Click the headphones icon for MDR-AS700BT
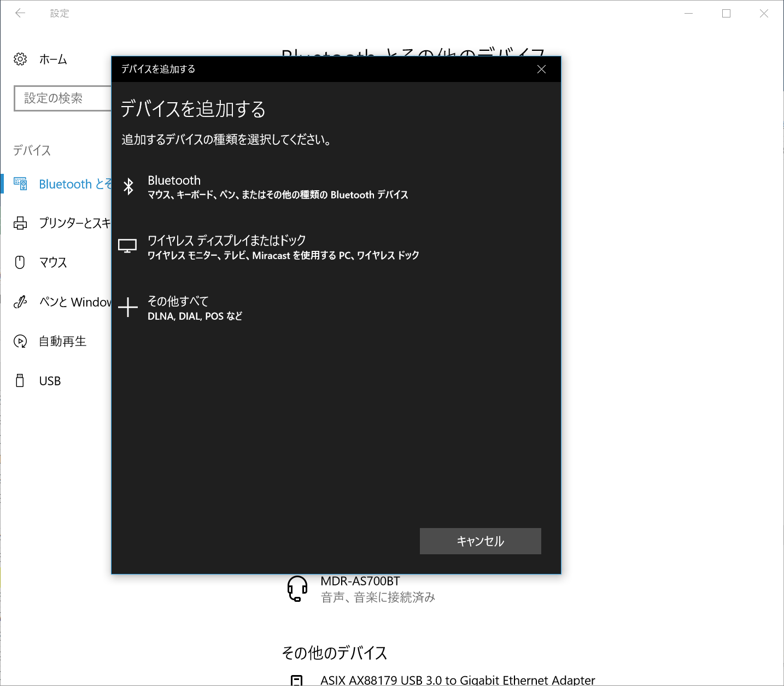 click(296, 589)
